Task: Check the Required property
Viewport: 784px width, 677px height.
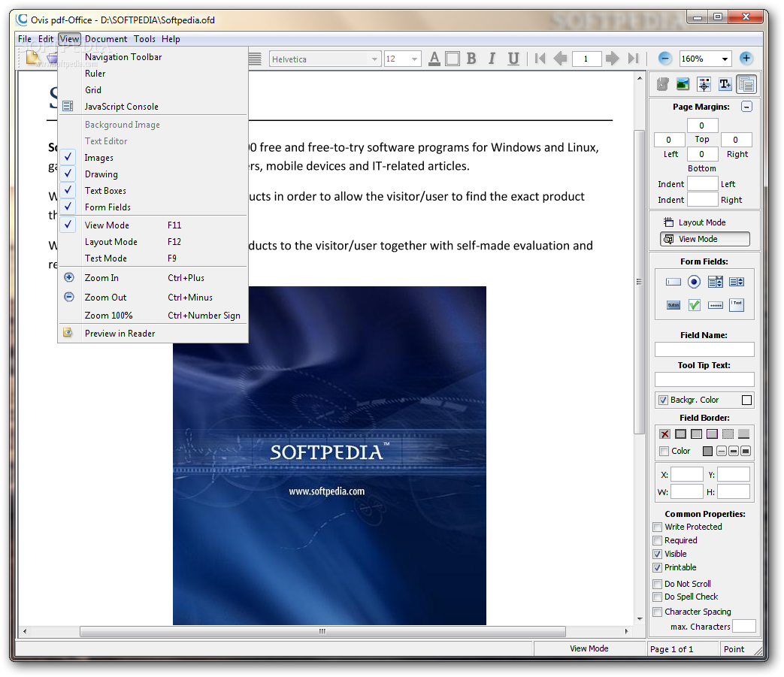Action: pos(658,540)
